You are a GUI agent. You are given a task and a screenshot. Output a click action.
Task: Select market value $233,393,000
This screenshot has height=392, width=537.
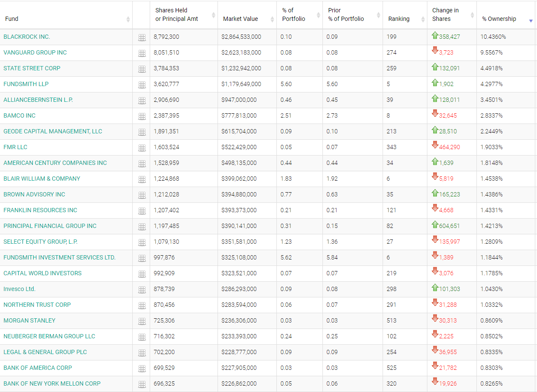click(x=239, y=336)
